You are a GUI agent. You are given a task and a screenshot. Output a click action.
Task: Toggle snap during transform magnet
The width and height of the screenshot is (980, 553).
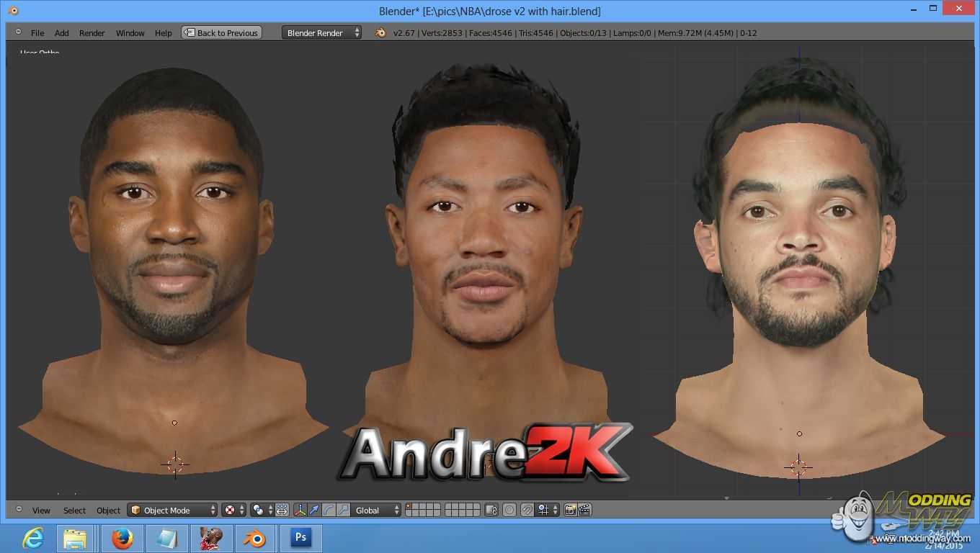[527, 510]
